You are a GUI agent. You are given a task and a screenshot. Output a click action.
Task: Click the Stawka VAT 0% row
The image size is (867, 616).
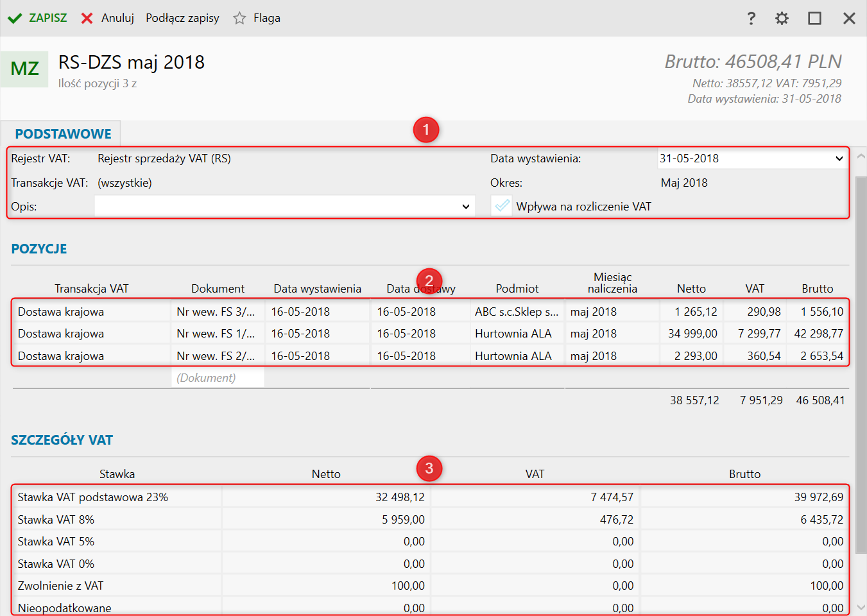[430, 564]
